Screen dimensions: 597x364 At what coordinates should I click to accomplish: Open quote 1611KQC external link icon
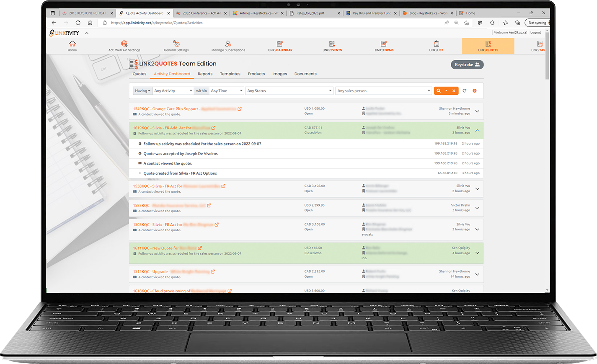tap(200, 248)
